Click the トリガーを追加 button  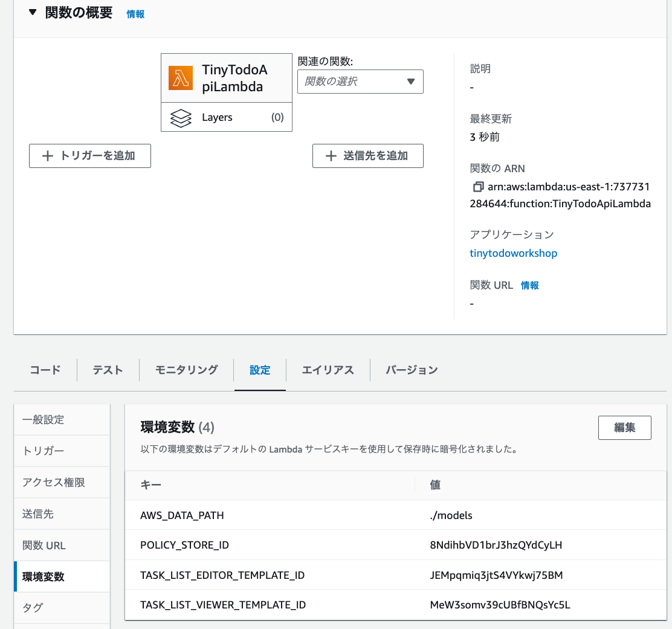[x=90, y=155]
